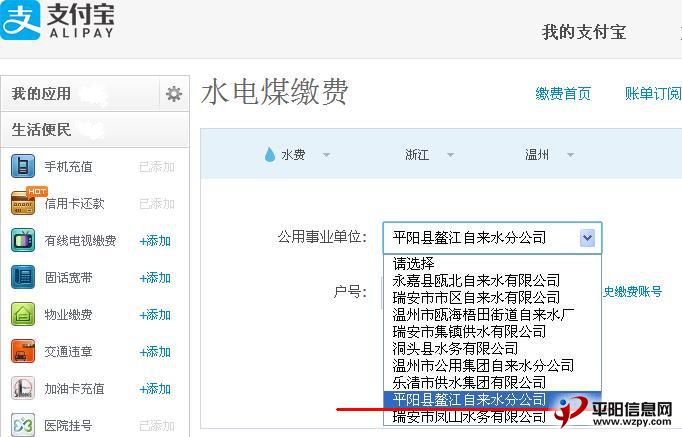Screen dimensions: 682x437
Task: Toggle the utility company combo box arrow
Action: (x=587, y=238)
